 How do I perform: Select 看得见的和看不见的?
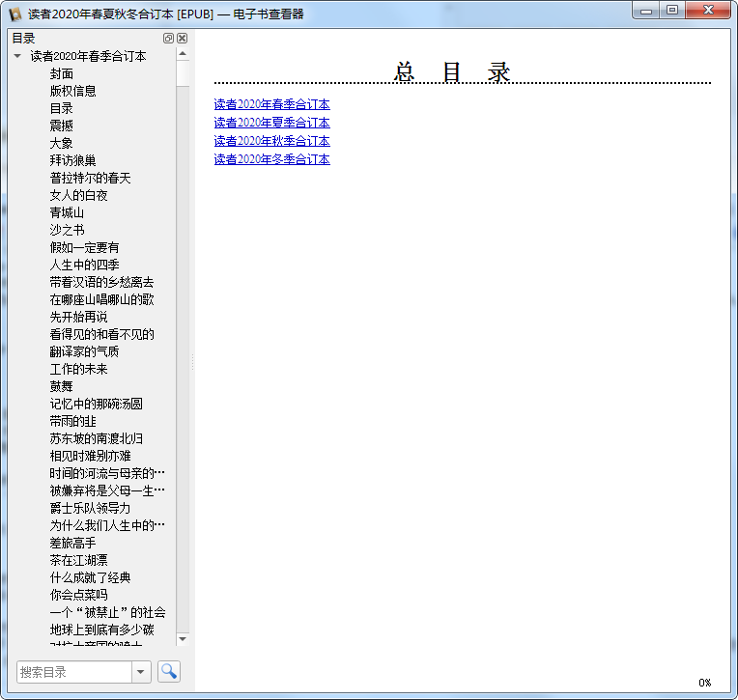(x=102, y=334)
